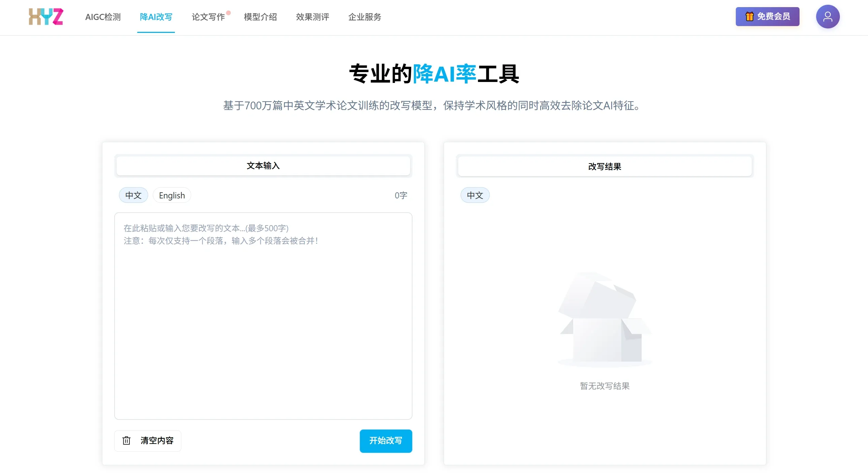Visit the 企业服务 page

click(x=364, y=17)
